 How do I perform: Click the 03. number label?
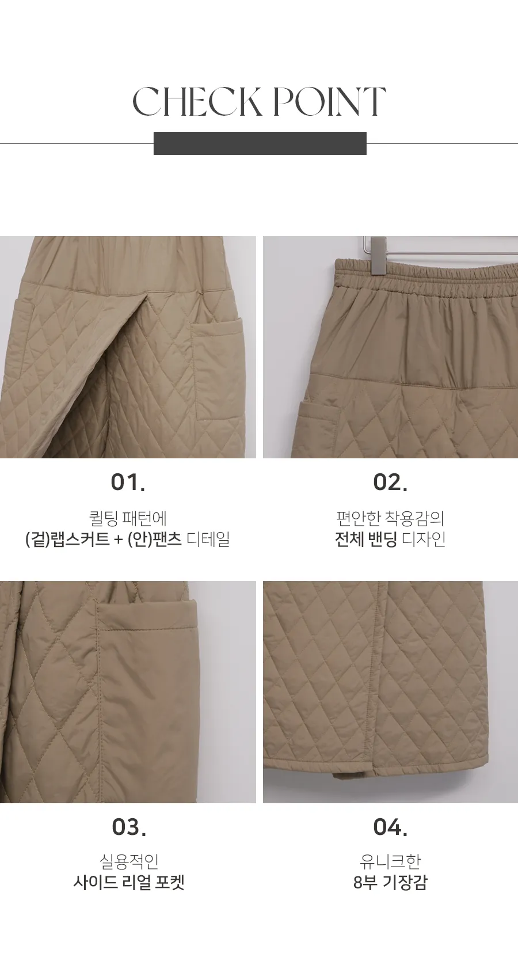click(129, 827)
